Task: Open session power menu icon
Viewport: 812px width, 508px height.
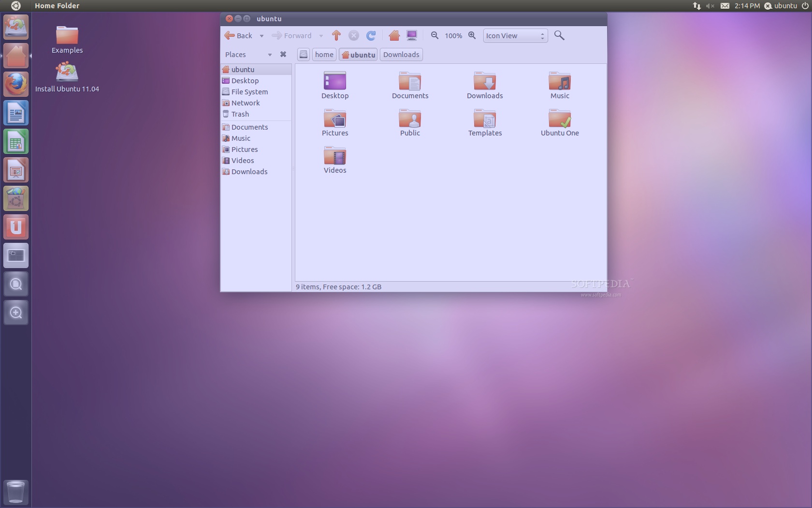Action: point(805,6)
